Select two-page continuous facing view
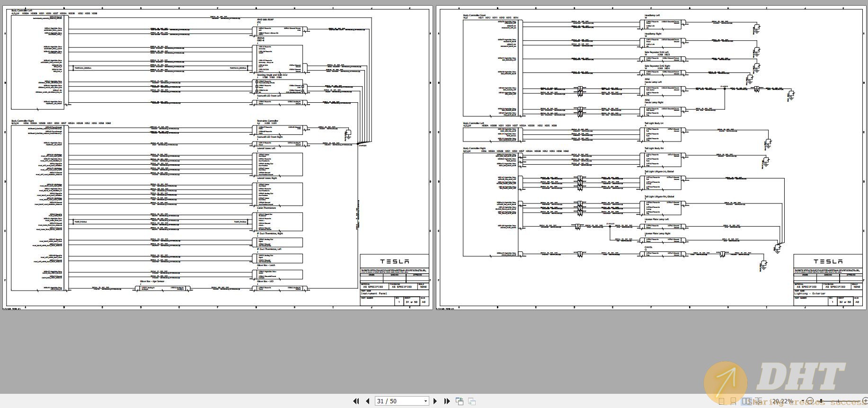The height and width of the screenshot is (408, 868). click(x=758, y=401)
